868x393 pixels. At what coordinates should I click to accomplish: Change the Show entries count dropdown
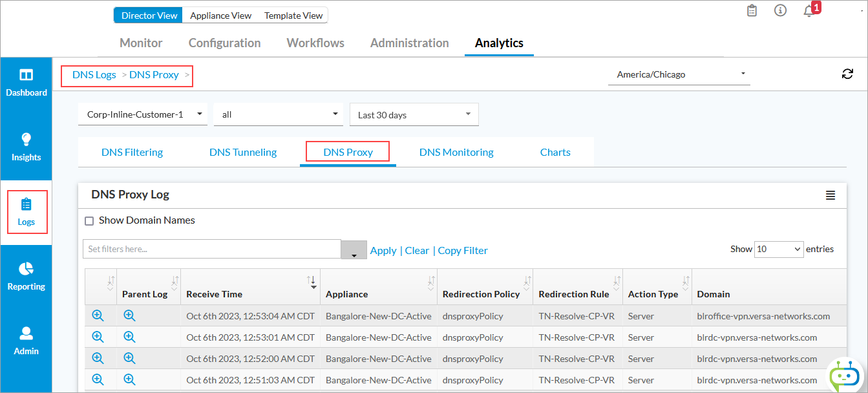coord(779,249)
